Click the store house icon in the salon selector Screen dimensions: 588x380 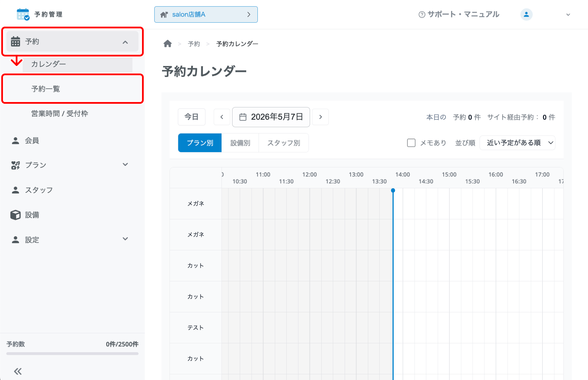[x=164, y=14]
